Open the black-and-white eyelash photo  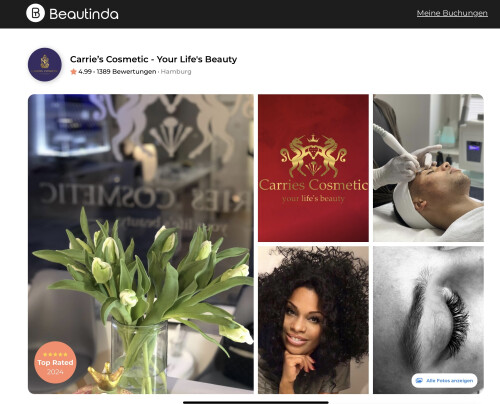pos(428,320)
